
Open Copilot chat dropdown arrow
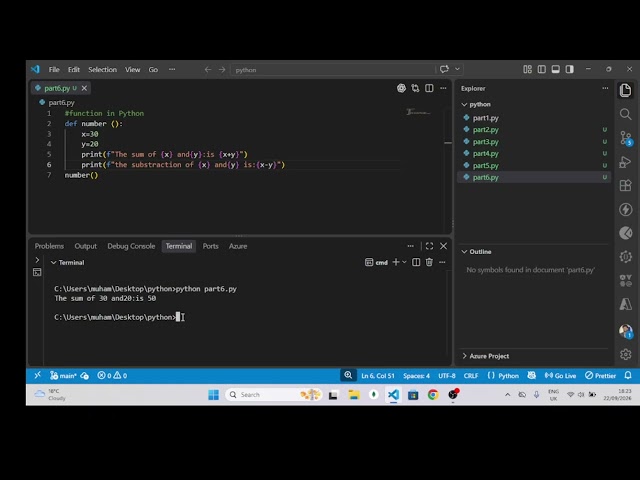(457, 69)
